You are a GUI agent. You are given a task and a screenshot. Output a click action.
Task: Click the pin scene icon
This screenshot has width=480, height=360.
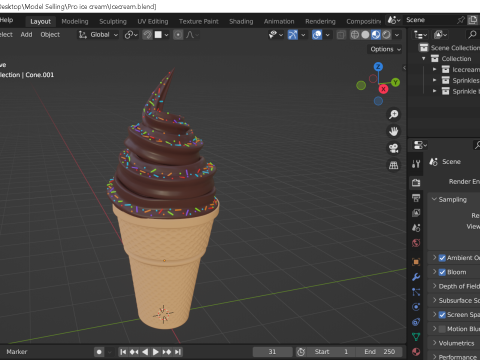[x=461, y=20]
